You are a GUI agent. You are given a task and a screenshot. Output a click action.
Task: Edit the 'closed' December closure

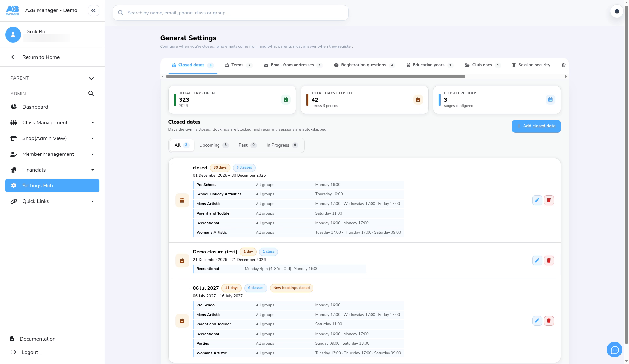point(537,200)
